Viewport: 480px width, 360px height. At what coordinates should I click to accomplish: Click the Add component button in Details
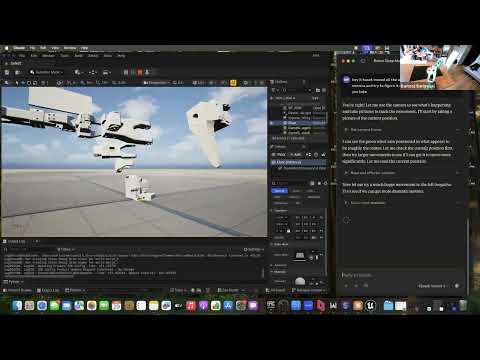point(295,154)
